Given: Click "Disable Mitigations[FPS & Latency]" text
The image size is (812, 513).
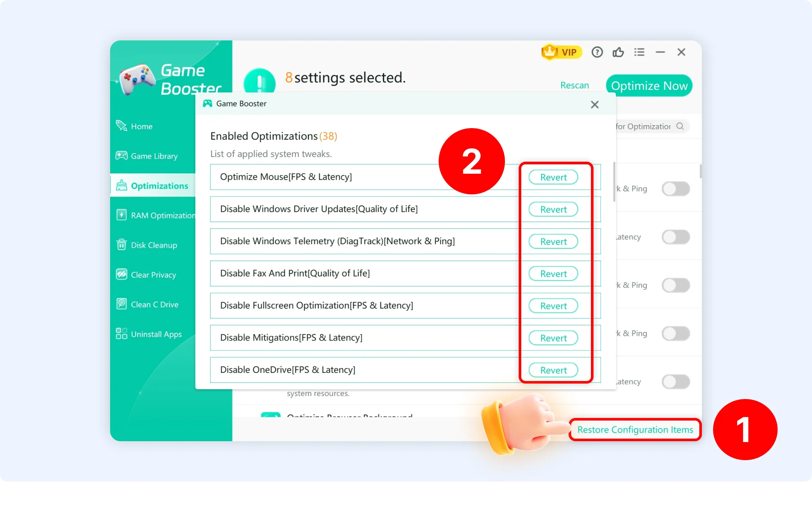Looking at the screenshot, I should [x=291, y=338].
